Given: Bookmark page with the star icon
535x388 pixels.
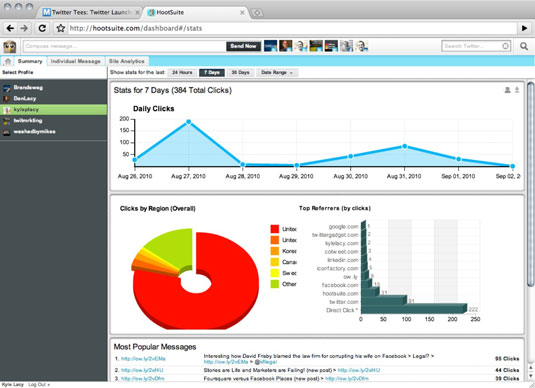Looking at the screenshot, I should (x=61, y=28).
